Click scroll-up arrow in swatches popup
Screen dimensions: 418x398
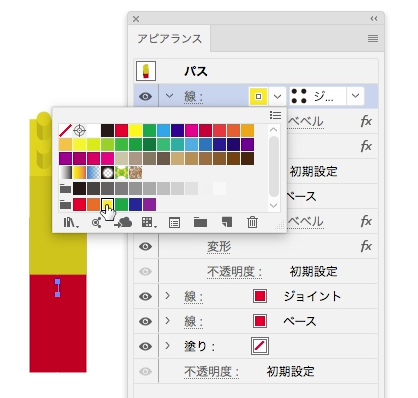pos(274,129)
